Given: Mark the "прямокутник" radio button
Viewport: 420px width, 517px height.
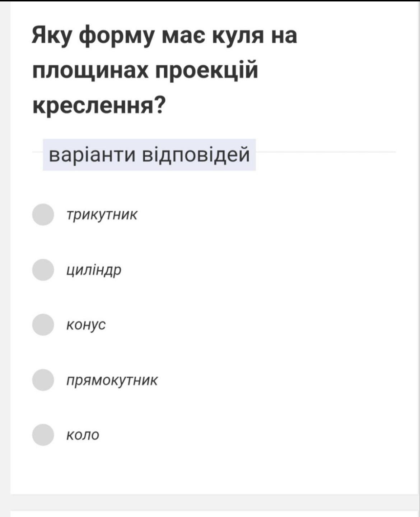Looking at the screenshot, I should (43, 380).
